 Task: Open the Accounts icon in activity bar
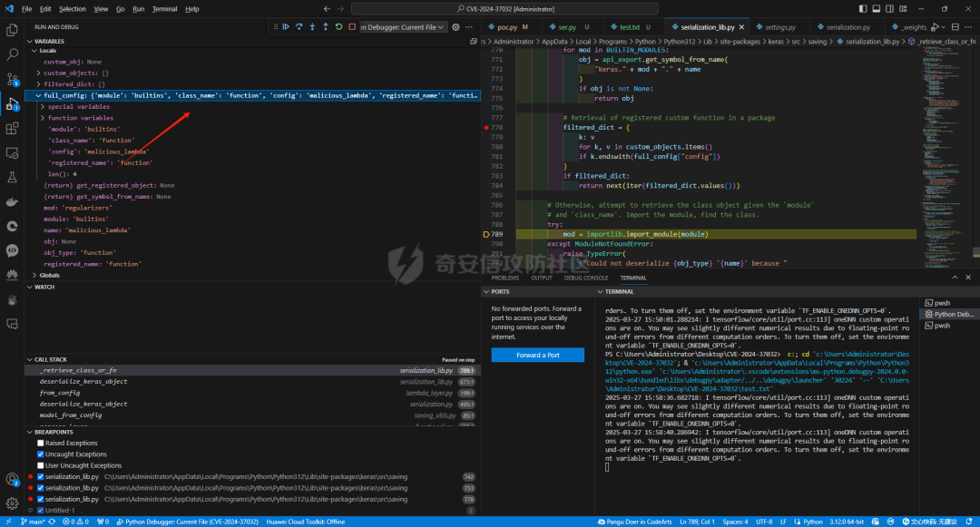[x=12, y=480]
